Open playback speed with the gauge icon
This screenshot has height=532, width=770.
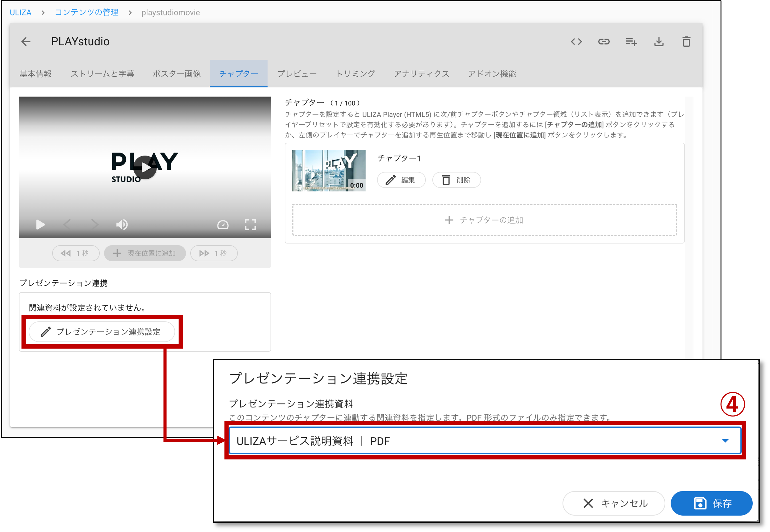pos(223,225)
